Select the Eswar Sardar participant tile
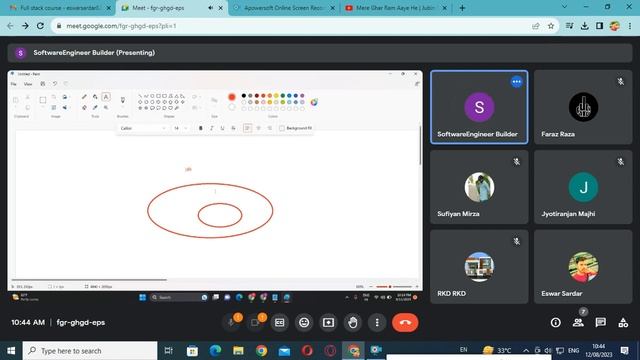 (583, 267)
